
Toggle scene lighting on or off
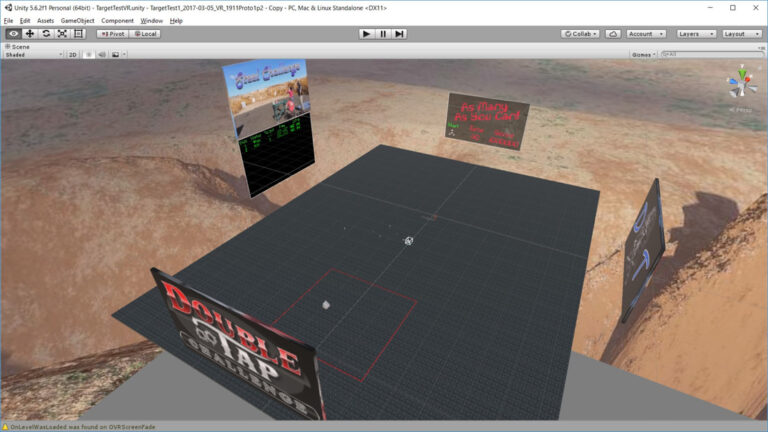(88, 55)
